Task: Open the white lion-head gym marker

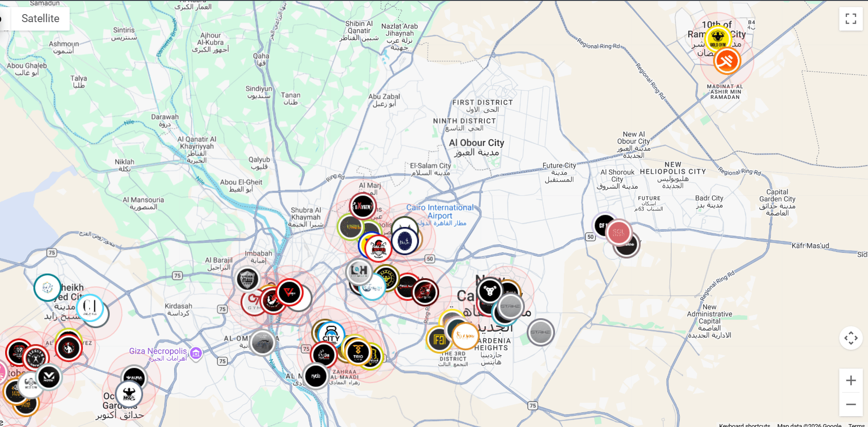Action: [490, 291]
